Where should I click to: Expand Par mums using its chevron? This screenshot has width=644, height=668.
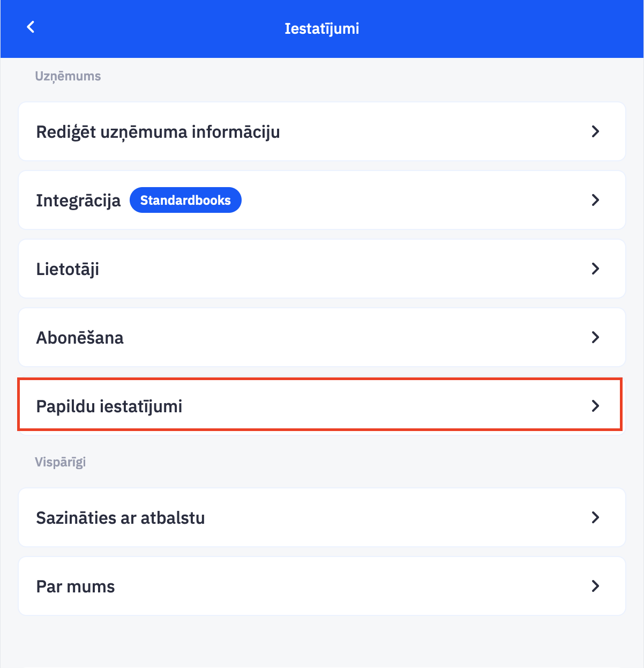click(595, 586)
